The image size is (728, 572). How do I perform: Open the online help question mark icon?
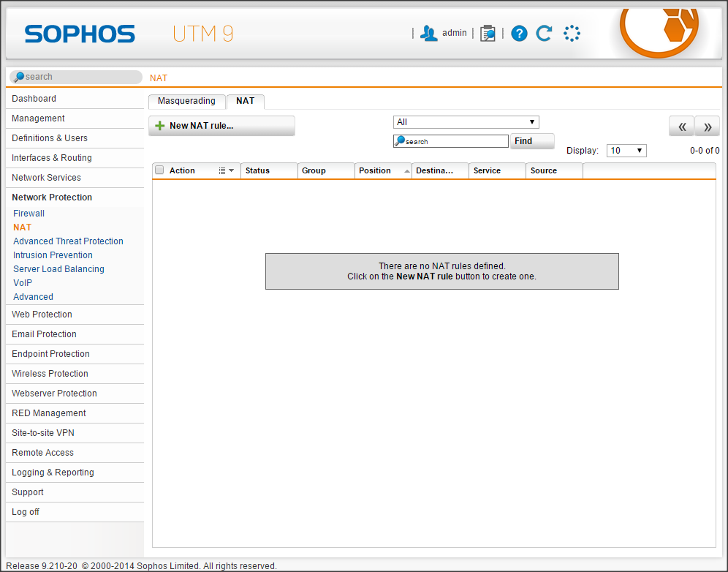pyautogui.click(x=519, y=34)
